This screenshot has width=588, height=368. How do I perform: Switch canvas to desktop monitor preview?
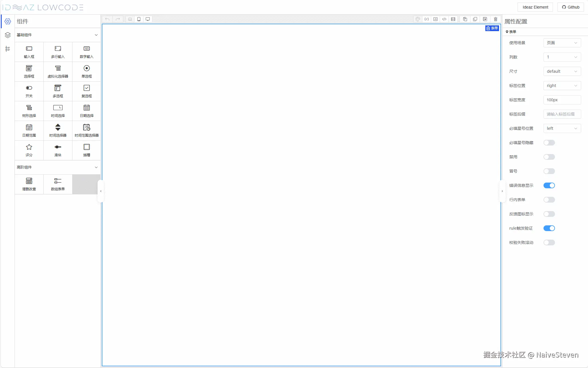click(x=148, y=19)
